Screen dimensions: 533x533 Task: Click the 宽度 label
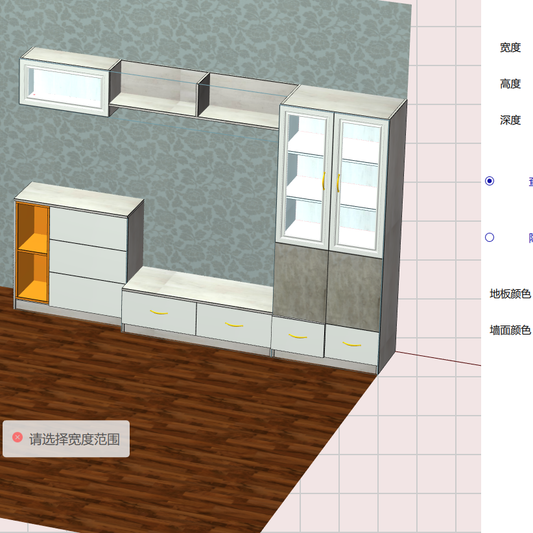(x=510, y=48)
